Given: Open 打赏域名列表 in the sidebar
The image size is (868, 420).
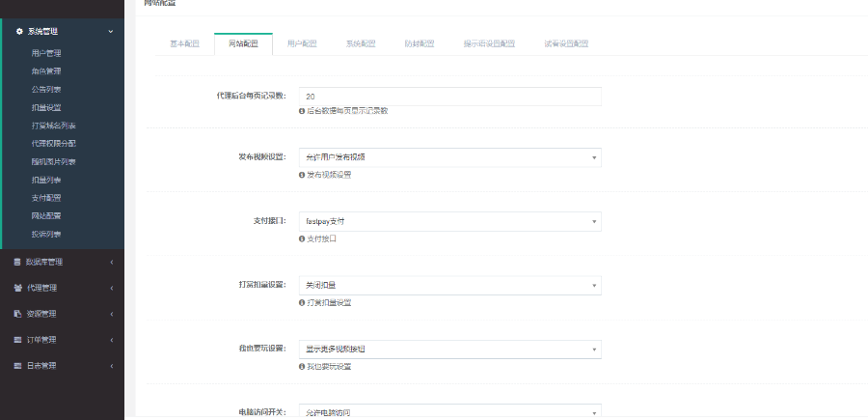Looking at the screenshot, I should pos(54,126).
